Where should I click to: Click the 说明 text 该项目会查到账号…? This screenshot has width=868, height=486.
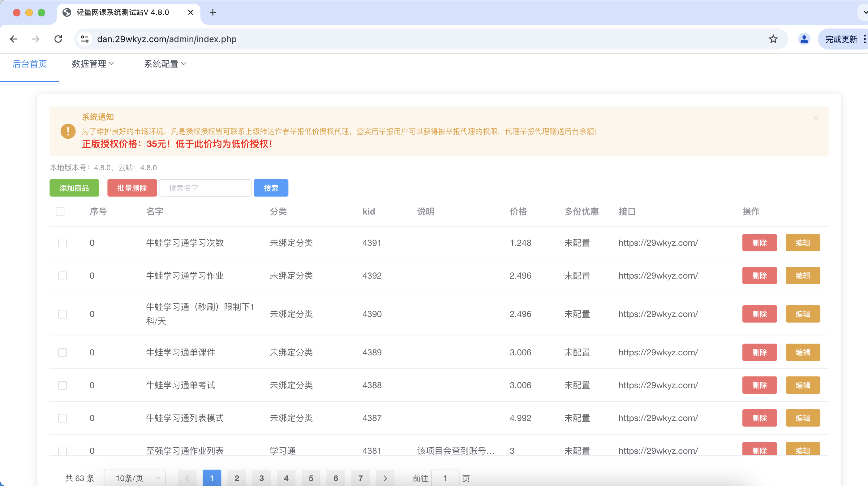(456, 451)
